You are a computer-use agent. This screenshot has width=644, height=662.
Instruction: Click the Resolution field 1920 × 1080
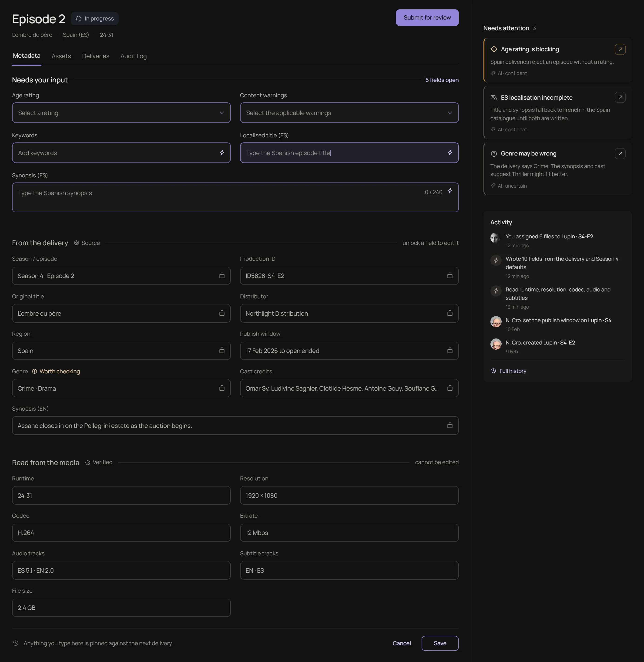(x=349, y=495)
